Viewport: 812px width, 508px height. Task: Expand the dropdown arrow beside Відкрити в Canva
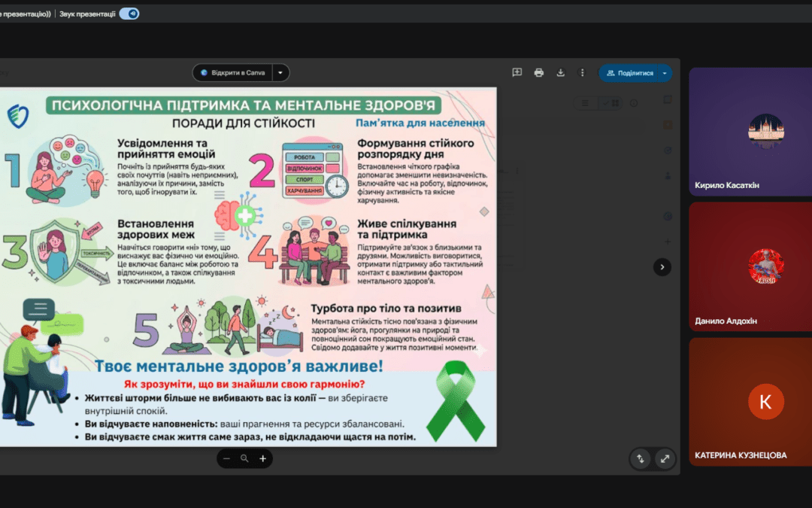coord(280,72)
